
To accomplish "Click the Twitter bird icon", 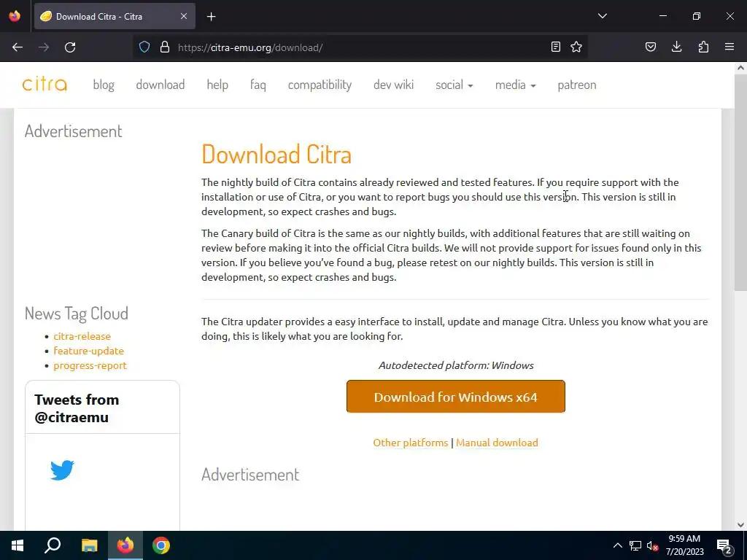I will point(63,470).
